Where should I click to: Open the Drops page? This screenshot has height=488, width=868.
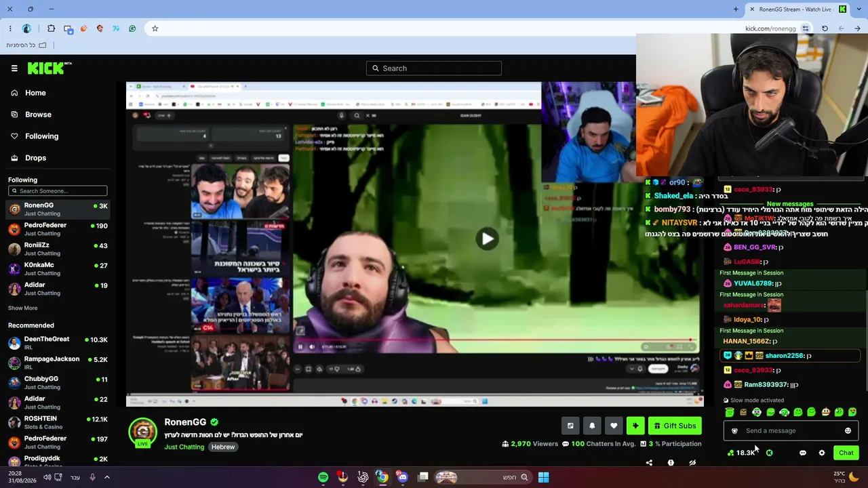(35, 158)
